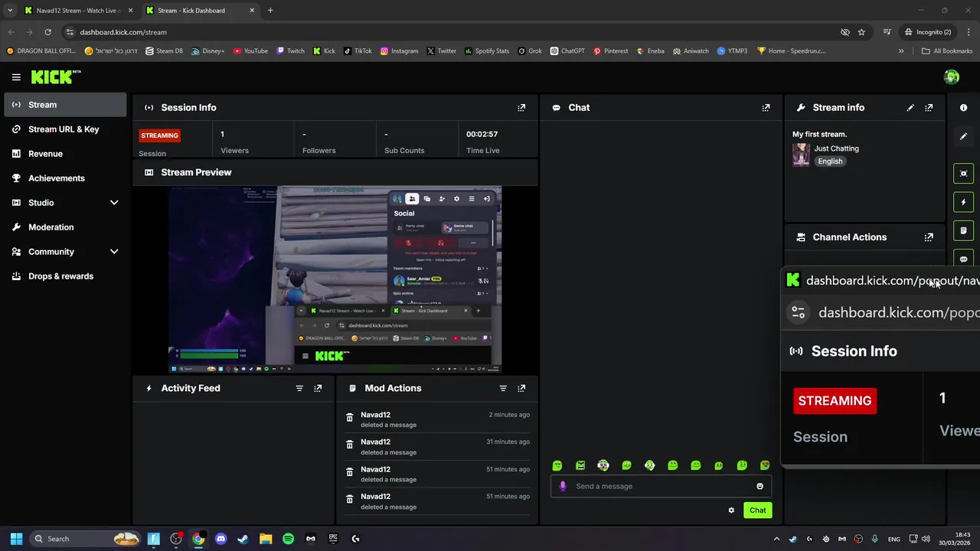Open Drops & rewards page

click(x=65, y=276)
